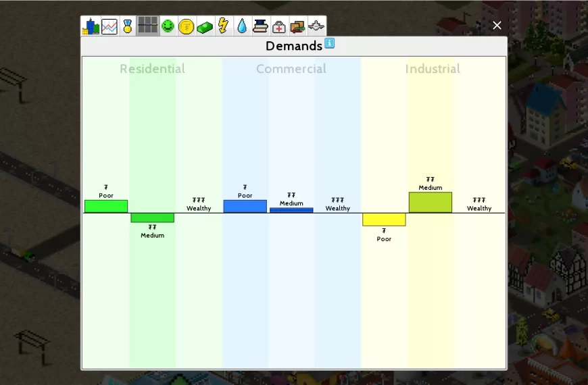Viewport: 588px width, 385px height.
Task: Open the airplane transport tab
Action: 316,26
